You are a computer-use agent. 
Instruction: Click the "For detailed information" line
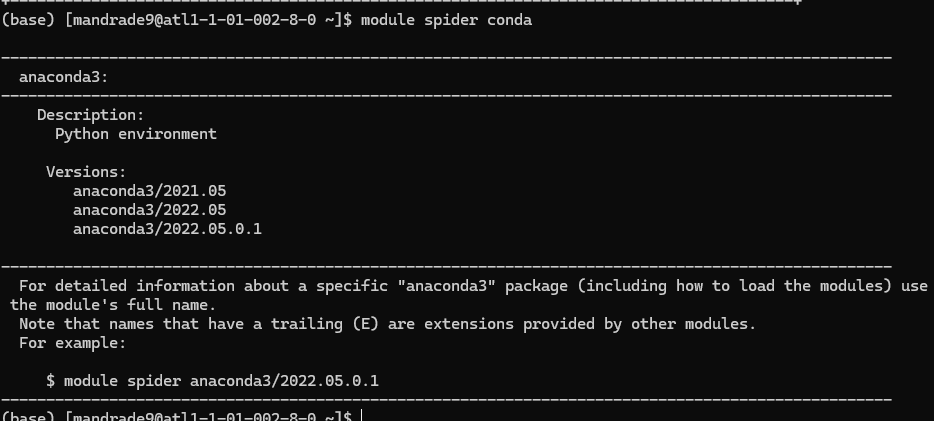120,286
